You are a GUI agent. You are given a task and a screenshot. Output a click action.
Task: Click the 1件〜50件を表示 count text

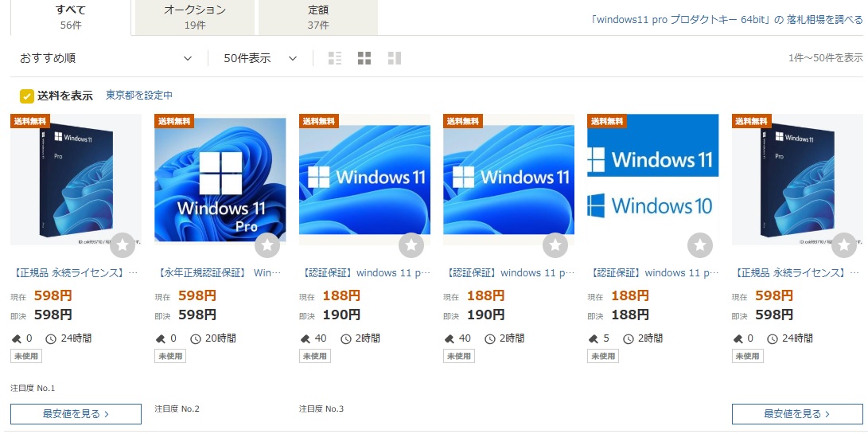[x=825, y=58]
